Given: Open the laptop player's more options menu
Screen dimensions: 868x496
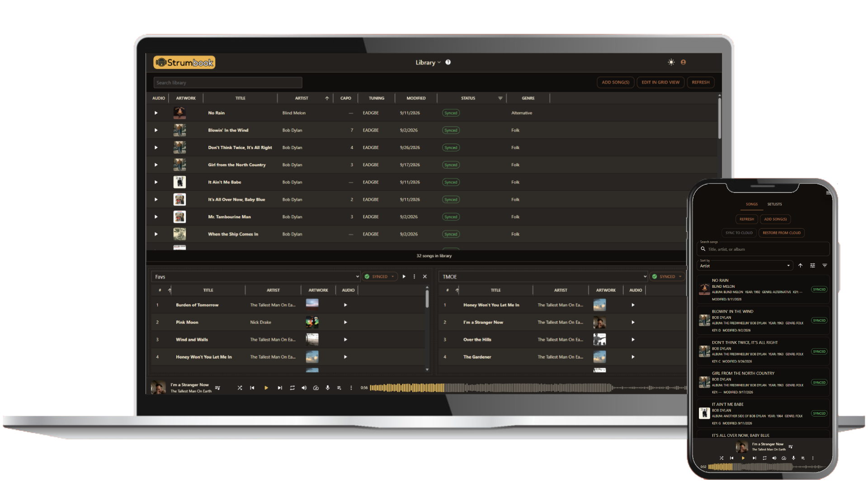Looking at the screenshot, I should [x=351, y=388].
